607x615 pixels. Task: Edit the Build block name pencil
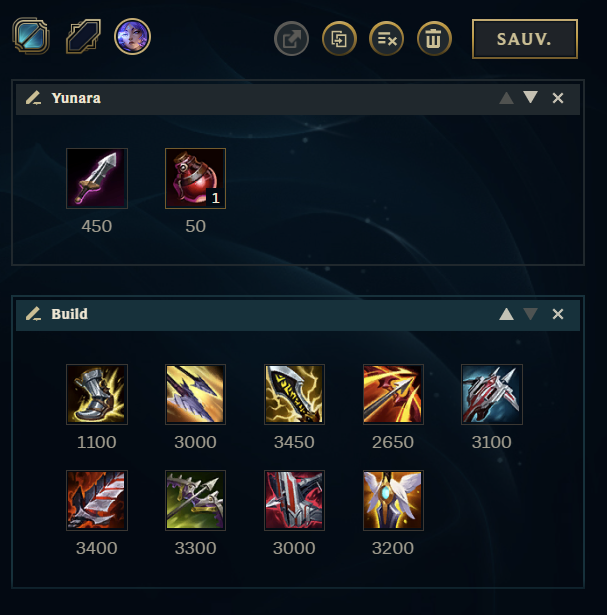pos(34,314)
